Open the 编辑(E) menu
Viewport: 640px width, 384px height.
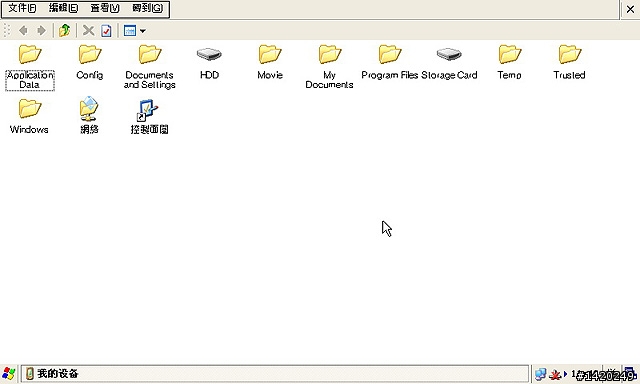(x=63, y=8)
